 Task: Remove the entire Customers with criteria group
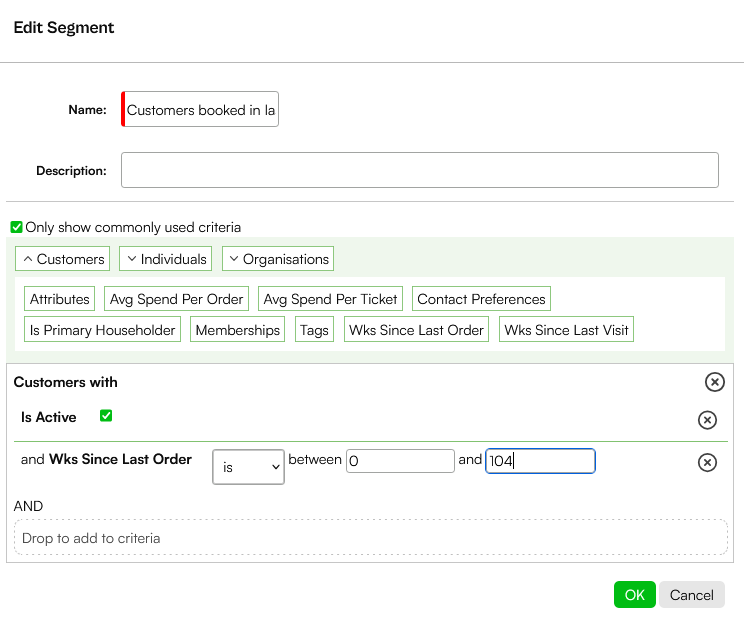coord(715,382)
